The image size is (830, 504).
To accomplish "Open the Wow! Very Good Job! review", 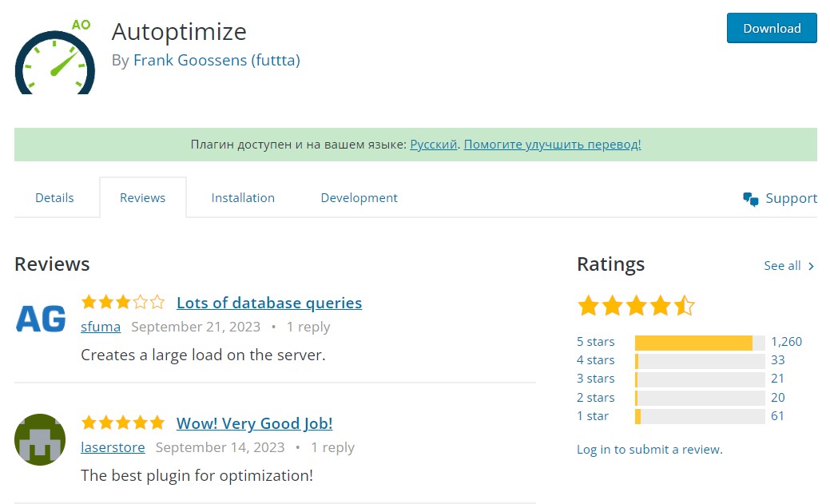I will point(255,423).
